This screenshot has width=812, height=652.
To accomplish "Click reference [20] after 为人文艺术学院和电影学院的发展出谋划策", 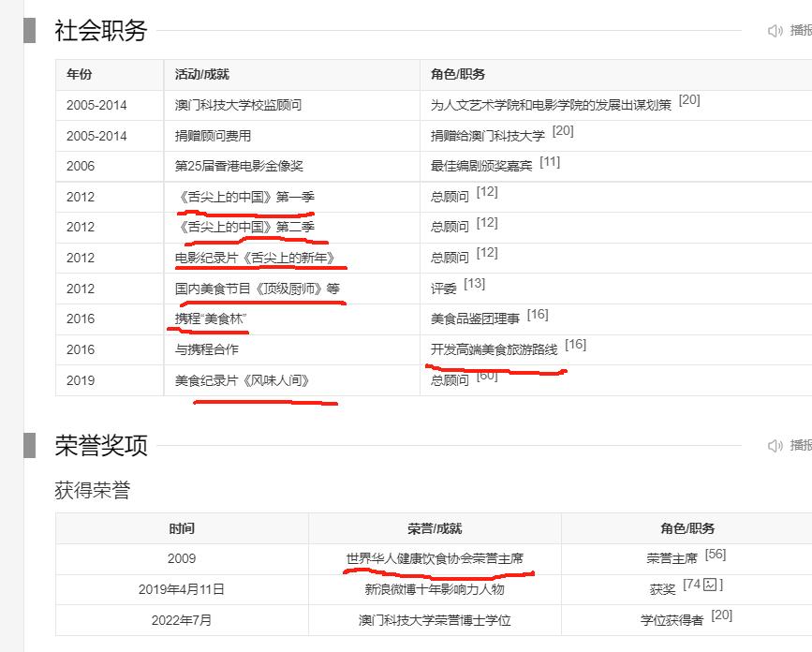I will click(x=689, y=100).
